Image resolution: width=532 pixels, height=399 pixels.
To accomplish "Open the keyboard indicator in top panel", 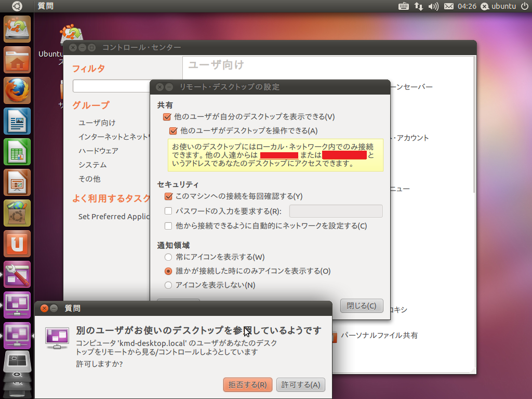I will [x=403, y=6].
